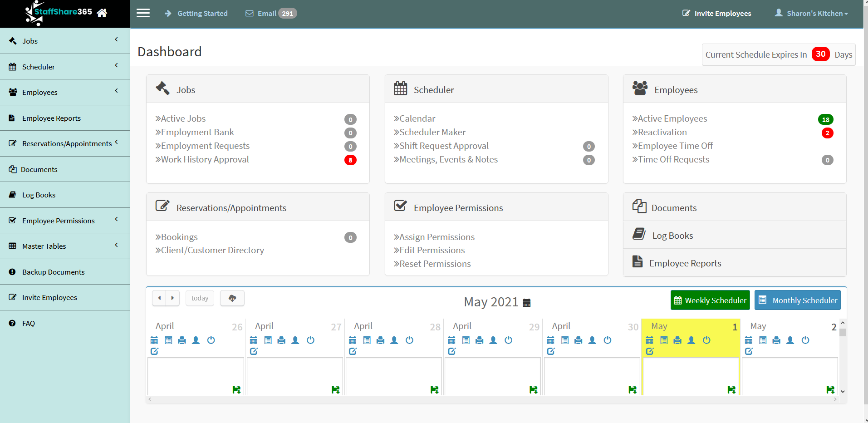Expand the Master Tables sidebar section
Image resolution: width=868 pixels, height=423 pixels.
coord(65,246)
